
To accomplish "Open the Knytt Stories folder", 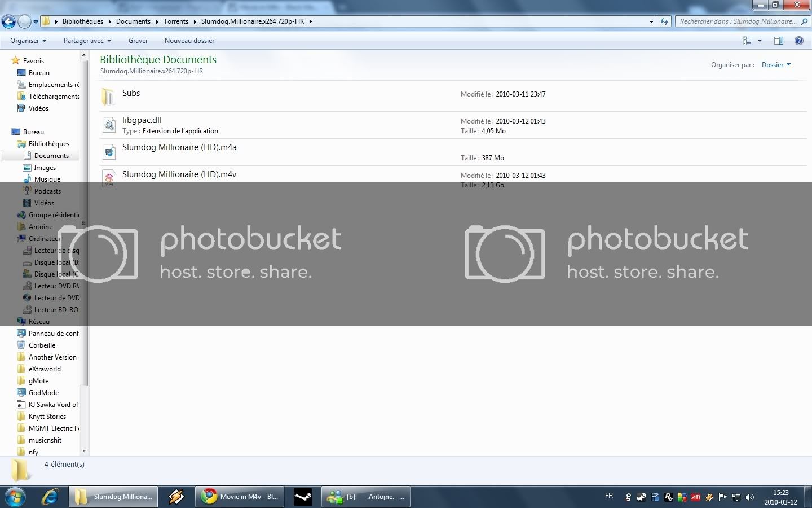I will pos(47,417).
